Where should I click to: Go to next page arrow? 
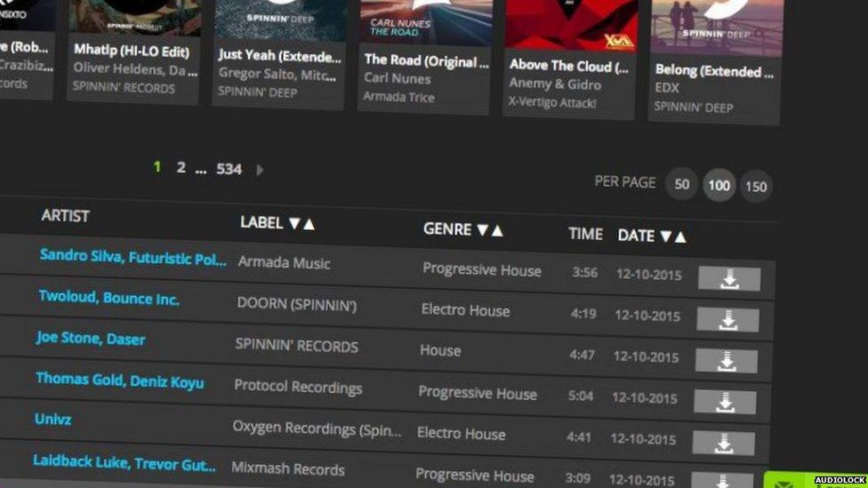pos(260,170)
